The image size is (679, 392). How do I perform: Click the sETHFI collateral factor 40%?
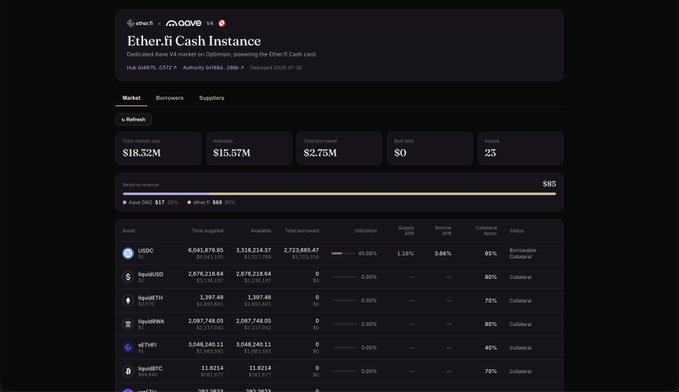click(x=491, y=347)
